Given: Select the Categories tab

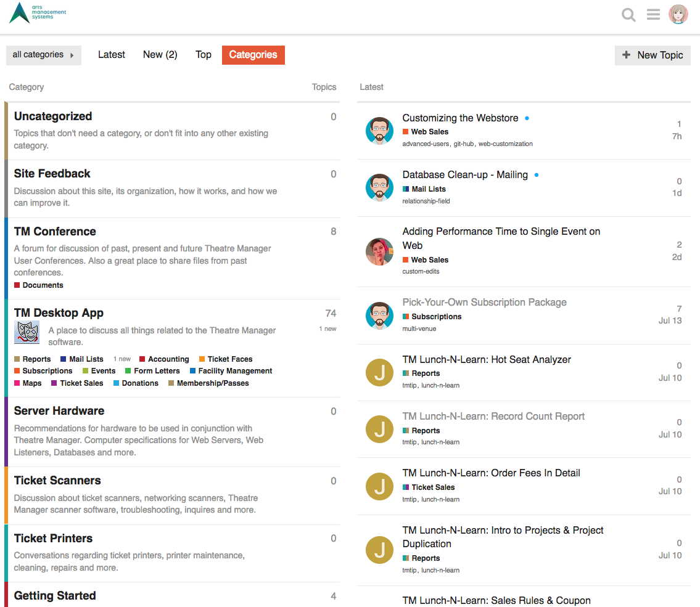Looking at the screenshot, I should click(253, 55).
